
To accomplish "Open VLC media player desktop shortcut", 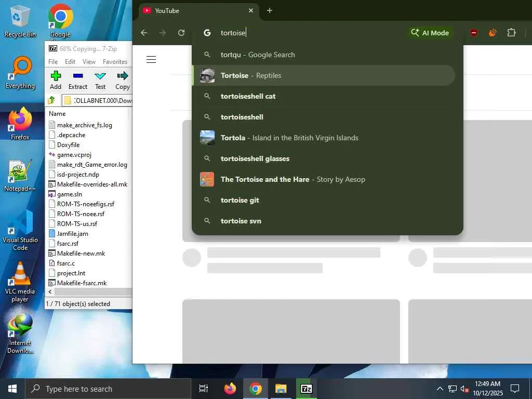I will coord(20,282).
